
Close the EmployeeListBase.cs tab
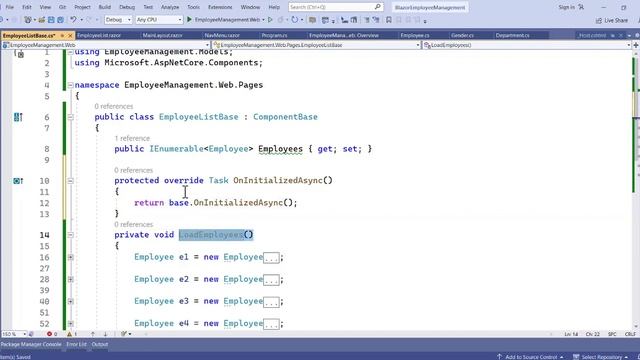pyautogui.click(x=70, y=36)
